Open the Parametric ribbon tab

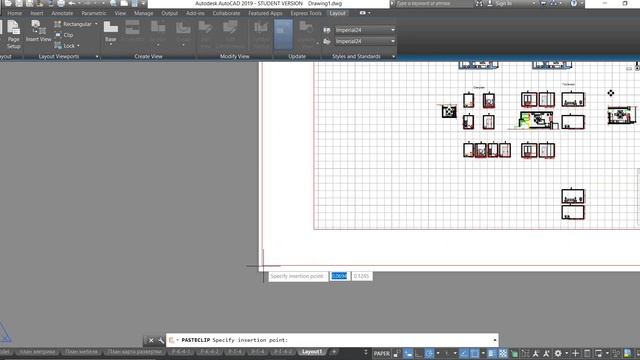(x=93, y=13)
